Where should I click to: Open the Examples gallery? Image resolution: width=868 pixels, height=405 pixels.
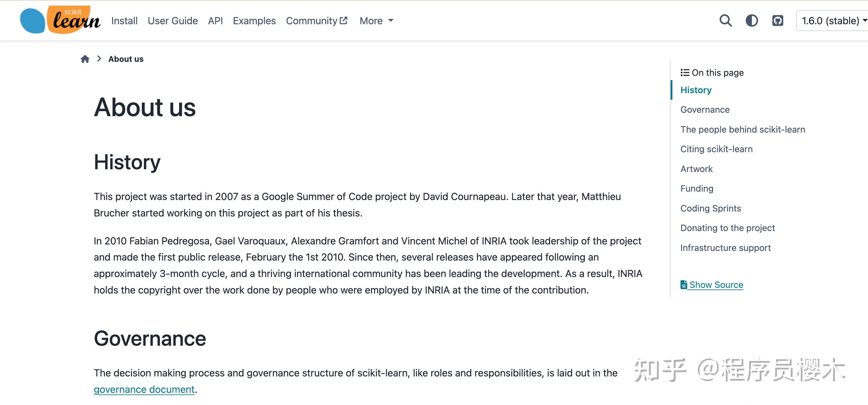[x=254, y=20]
